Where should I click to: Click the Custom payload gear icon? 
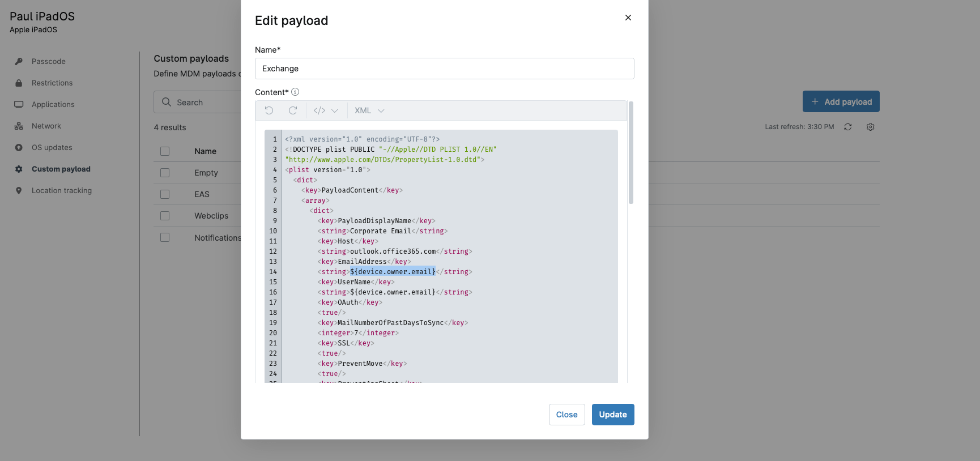[x=19, y=169]
